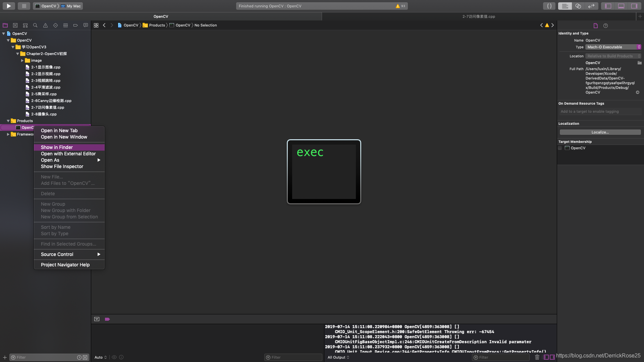Show the assistant editor
The width and height of the screenshot is (644, 362).
(x=578, y=6)
